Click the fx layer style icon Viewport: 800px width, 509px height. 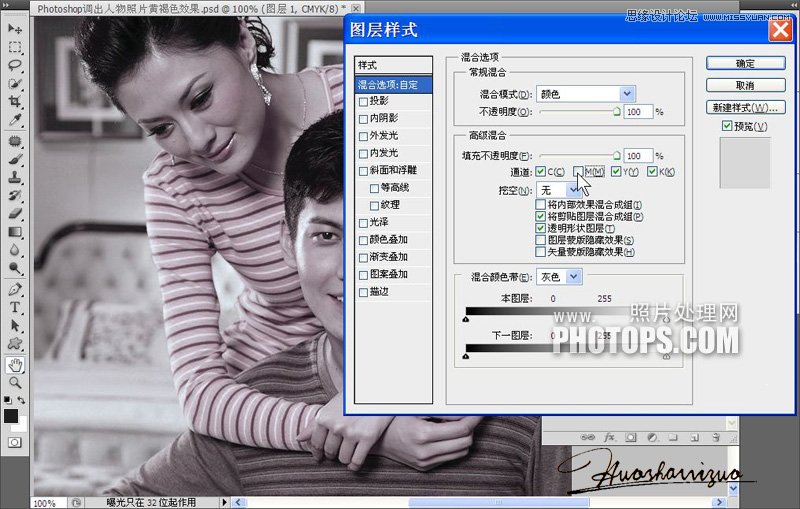pyautogui.click(x=609, y=437)
